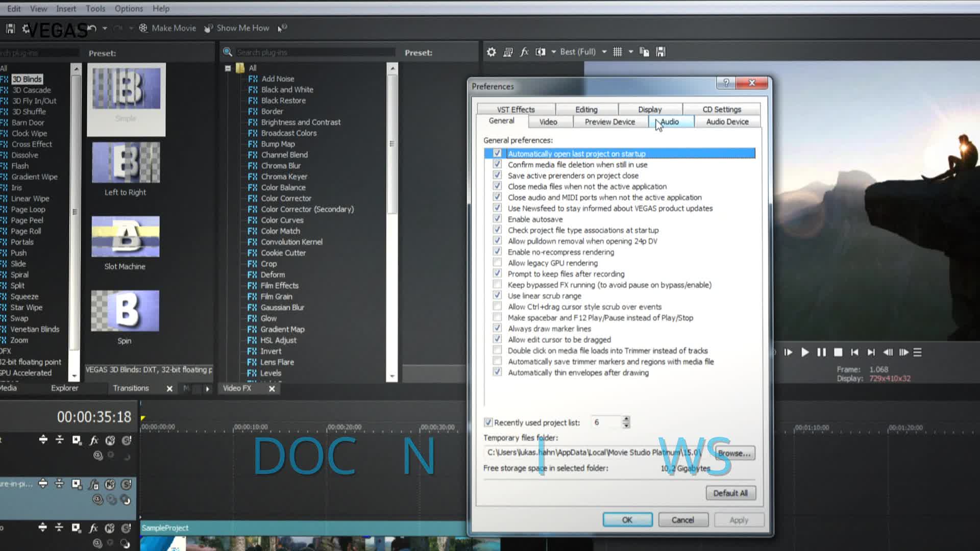Open track FX on the first track
The width and height of the screenshot is (980, 551).
(x=94, y=440)
